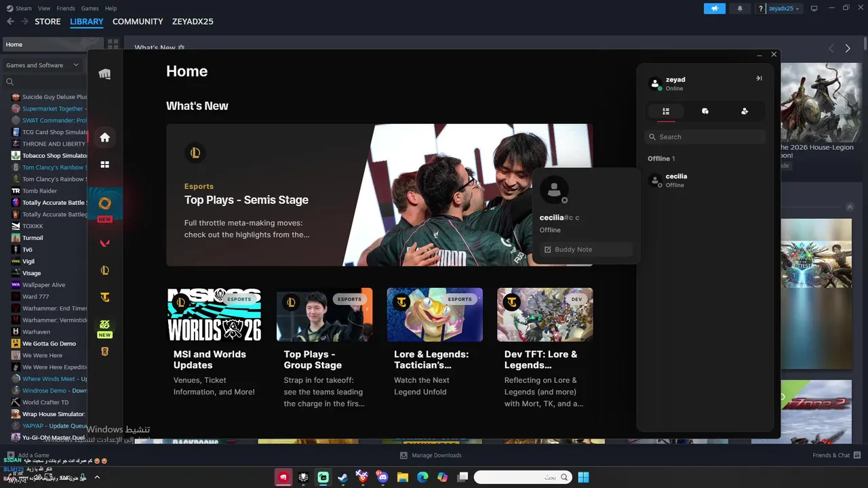Open the League of Legends sidebar icon

pyautogui.click(x=104, y=270)
